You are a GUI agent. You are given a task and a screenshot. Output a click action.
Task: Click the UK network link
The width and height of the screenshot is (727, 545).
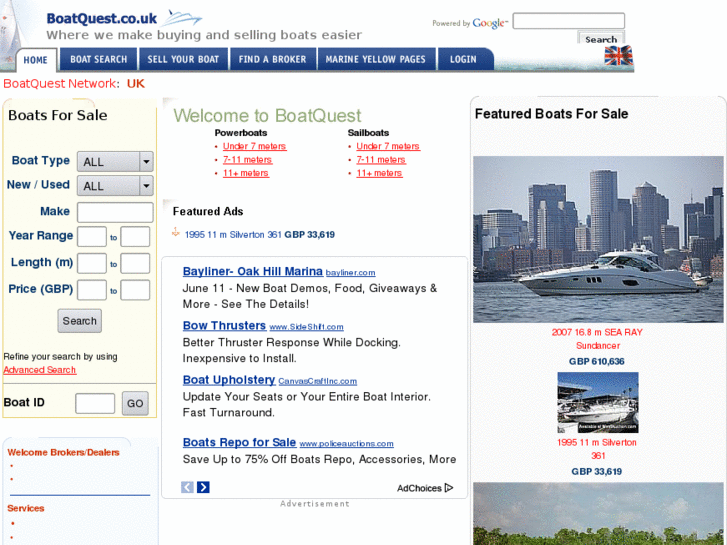(136, 83)
